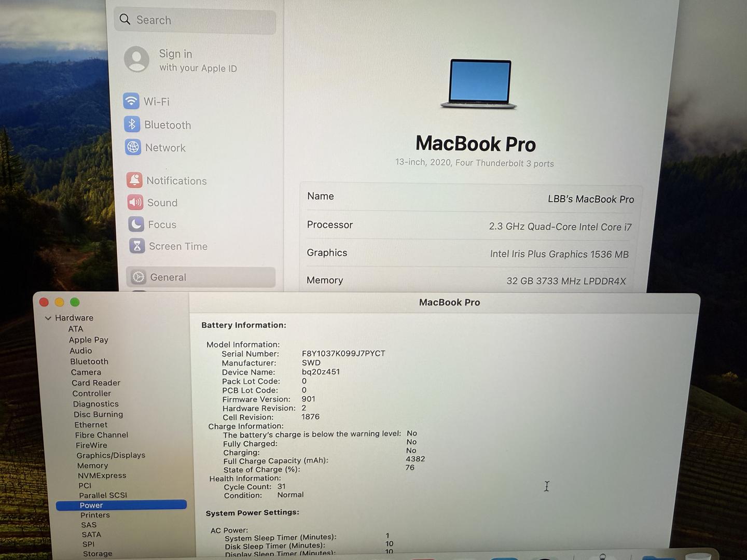
Task: Select Bluetooth in System Information sidebar
Action: pyautogui.click(x=89, y=361)
